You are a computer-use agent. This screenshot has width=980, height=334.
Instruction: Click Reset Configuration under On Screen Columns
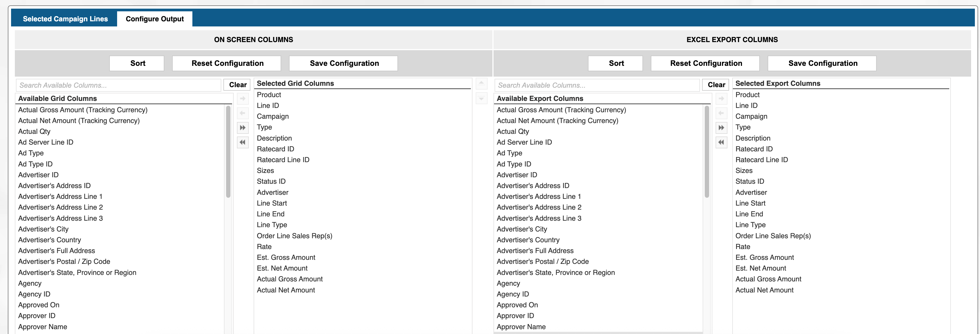[227, 63]
